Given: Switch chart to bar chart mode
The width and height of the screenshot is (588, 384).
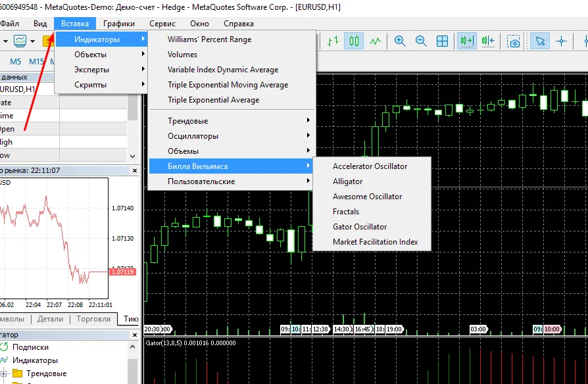Looking at the screenshot, I should (x=333, y=41).
